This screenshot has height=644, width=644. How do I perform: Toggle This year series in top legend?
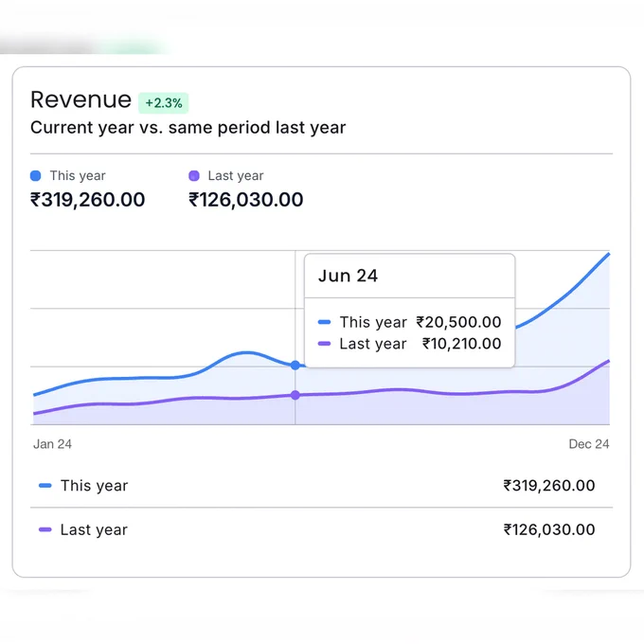[68, 176]
